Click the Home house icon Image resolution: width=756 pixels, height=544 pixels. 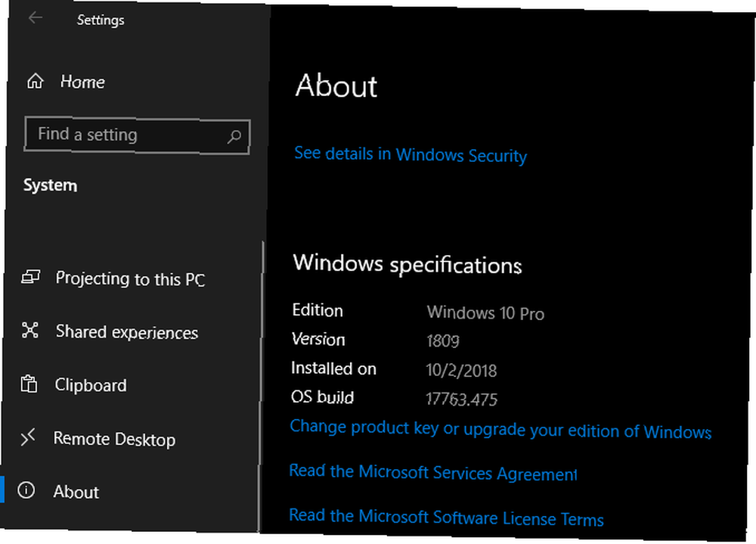pos(36,81)
